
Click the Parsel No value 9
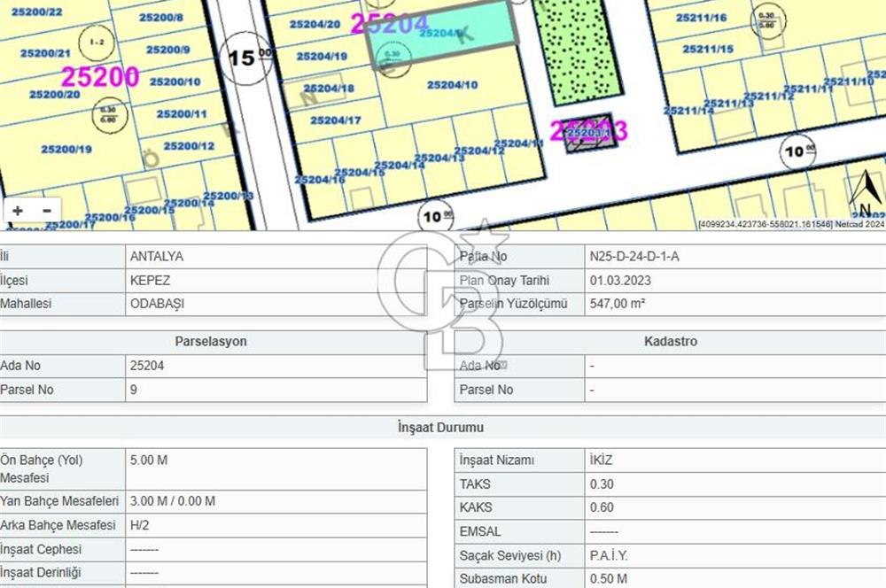(134, 391)
